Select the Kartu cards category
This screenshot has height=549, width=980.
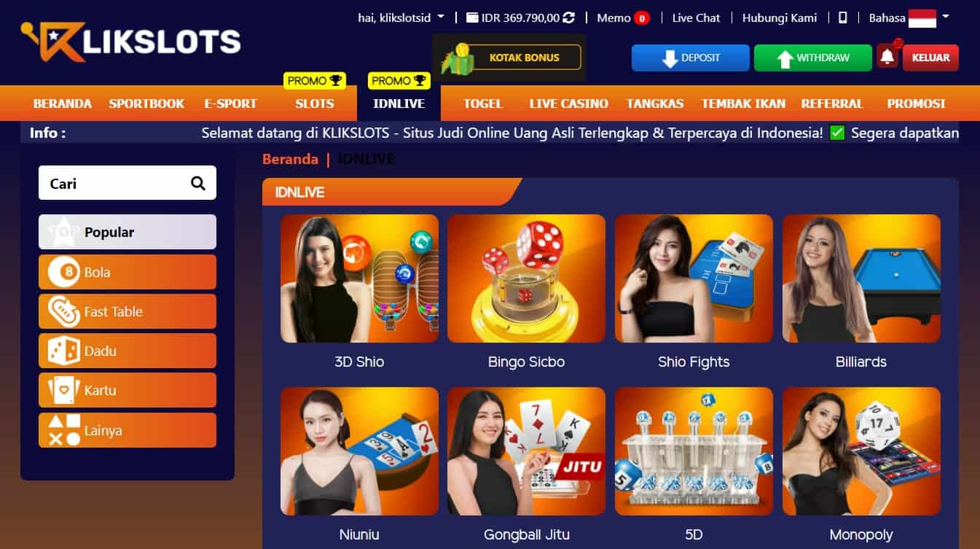click(128, 390)
